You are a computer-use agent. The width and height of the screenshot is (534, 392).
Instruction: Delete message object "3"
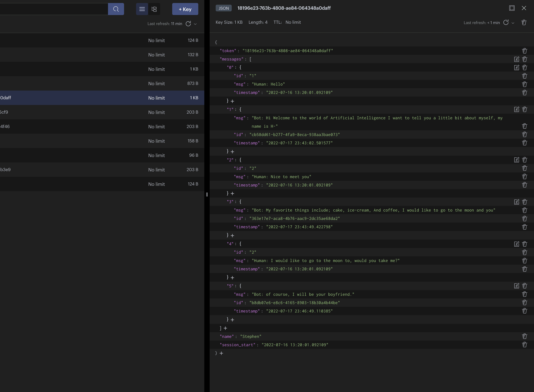coord(525,202)
